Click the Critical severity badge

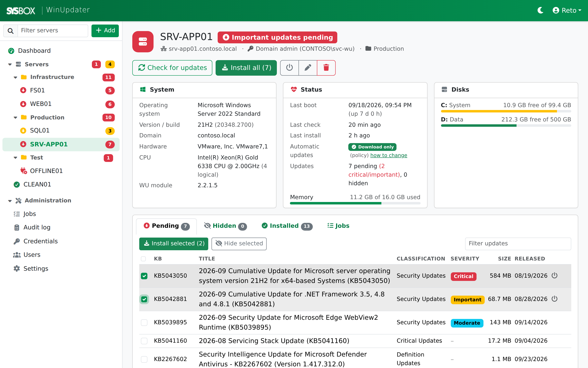(x=464, y=276)
